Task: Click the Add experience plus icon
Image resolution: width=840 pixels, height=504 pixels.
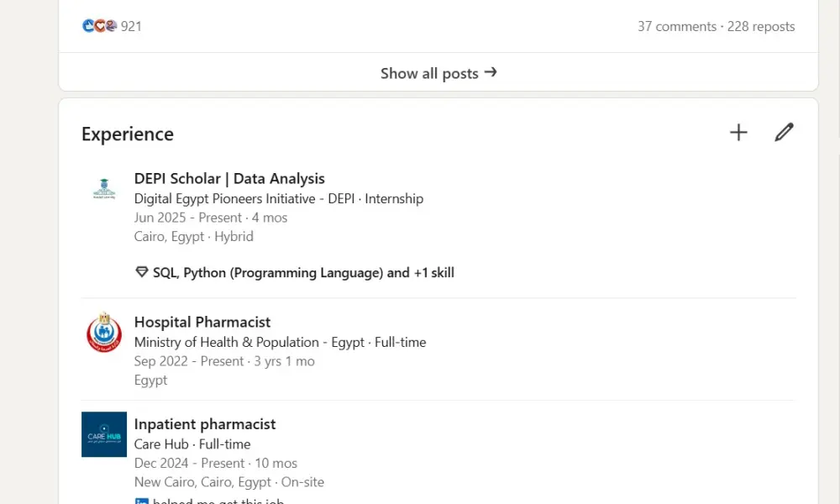Action: click(738, 132)
